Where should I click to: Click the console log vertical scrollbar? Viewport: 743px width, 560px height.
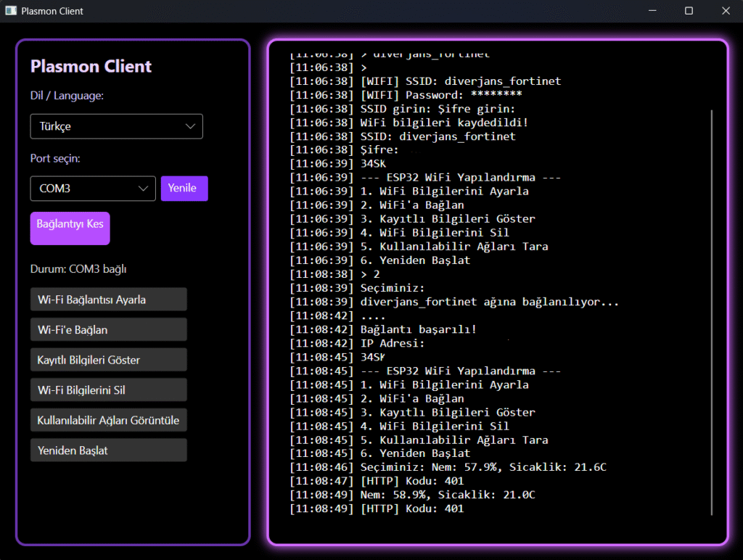[712, 312]
